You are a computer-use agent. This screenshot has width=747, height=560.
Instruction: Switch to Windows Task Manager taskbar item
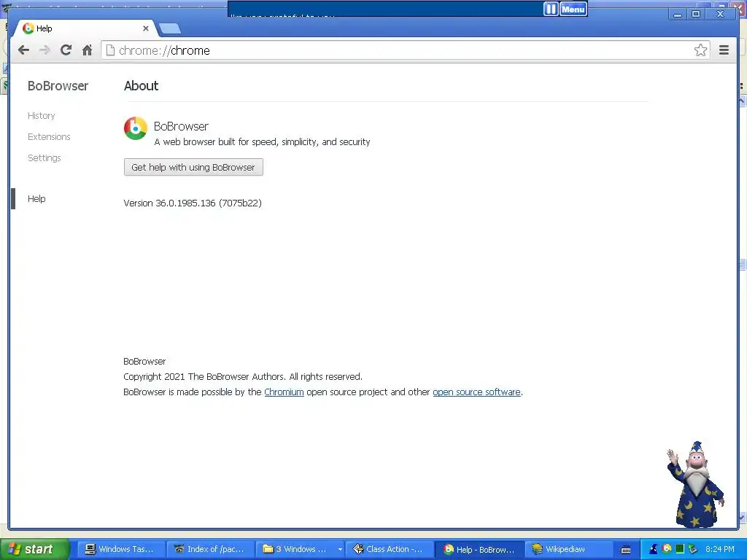point(121,549)
